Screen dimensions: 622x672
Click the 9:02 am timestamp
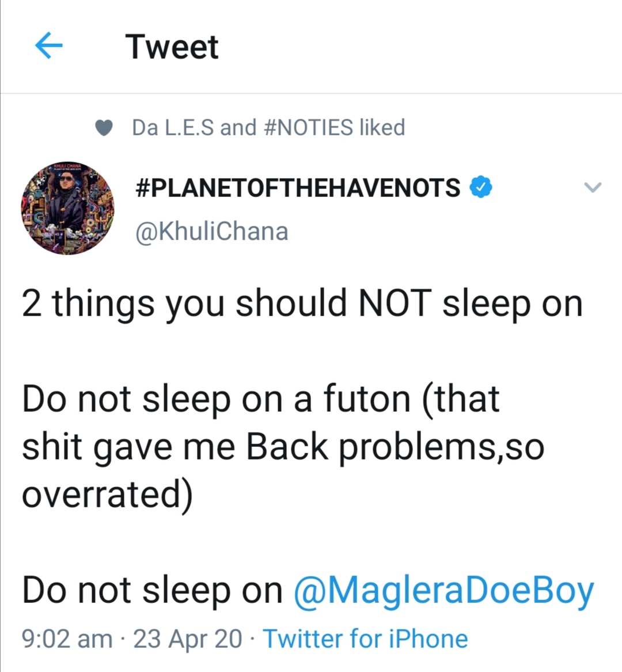tap(67, 639)
